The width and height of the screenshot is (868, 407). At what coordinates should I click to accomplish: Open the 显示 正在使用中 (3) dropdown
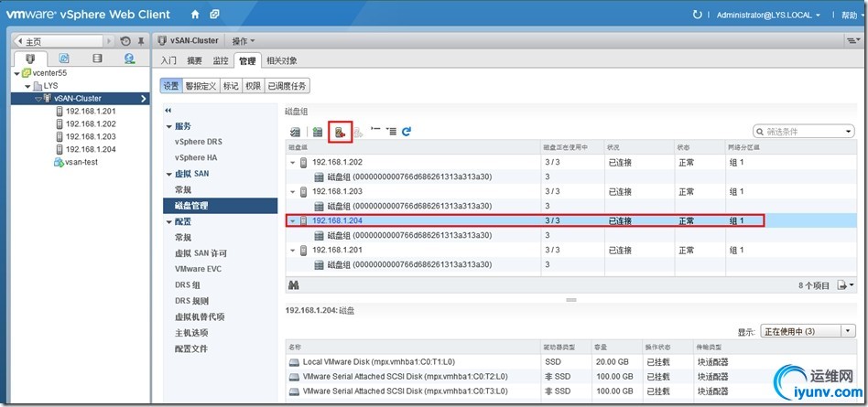click(808, 331)
